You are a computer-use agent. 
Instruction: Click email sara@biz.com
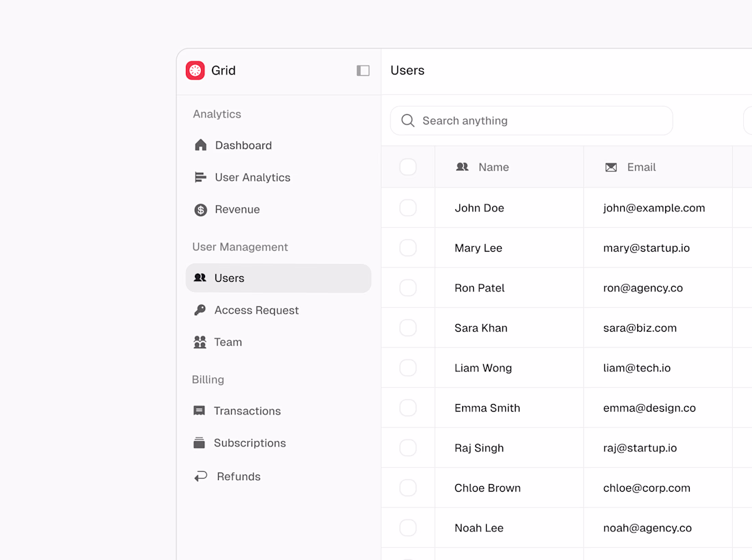(x=640, y=328)
